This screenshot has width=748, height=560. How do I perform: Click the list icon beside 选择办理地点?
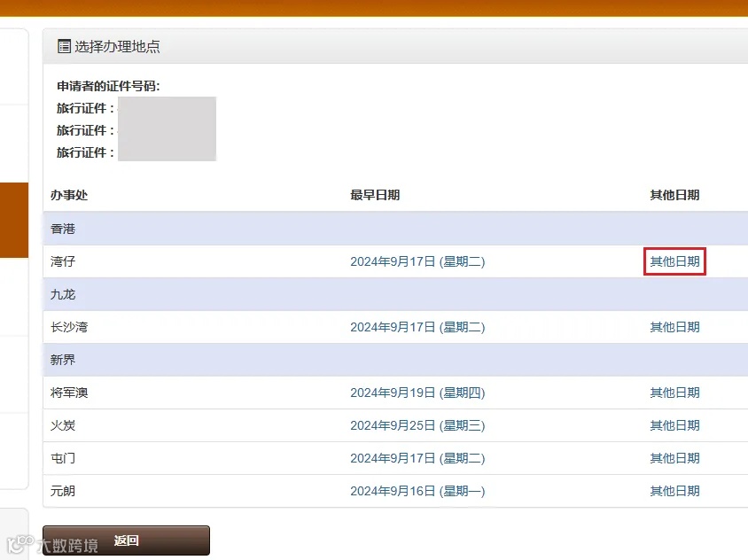click(x=64, y=46)
